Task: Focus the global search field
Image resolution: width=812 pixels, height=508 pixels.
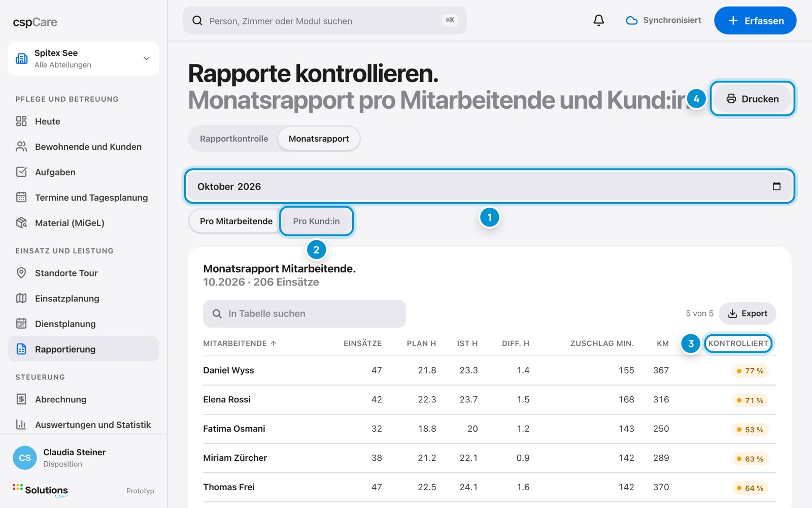Action: 325,20
